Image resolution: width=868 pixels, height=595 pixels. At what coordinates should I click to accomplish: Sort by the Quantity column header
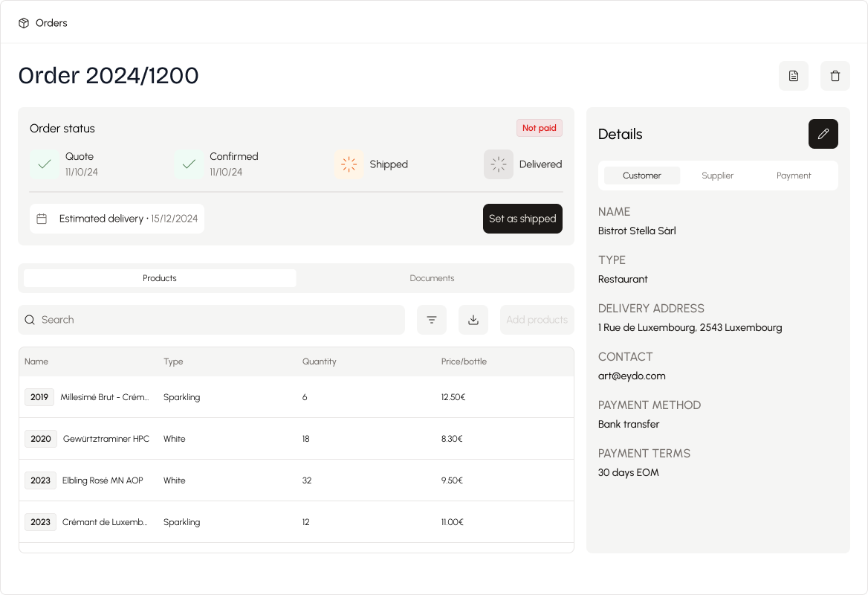point(320,361)
